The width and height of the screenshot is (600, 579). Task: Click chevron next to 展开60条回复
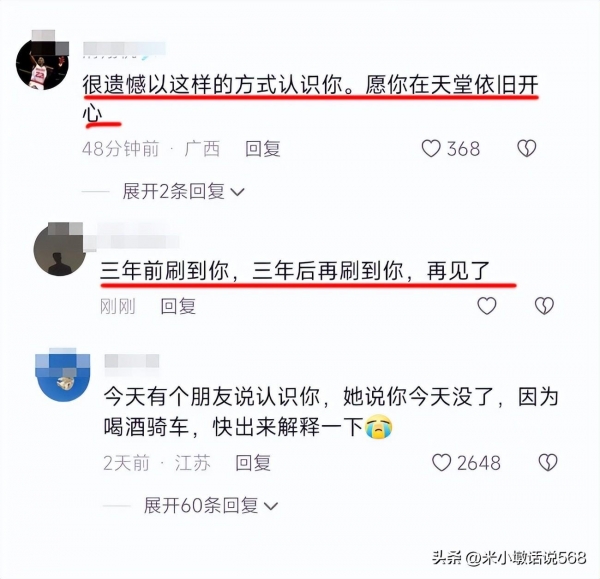pyautogui.click(x=271, y=506)
